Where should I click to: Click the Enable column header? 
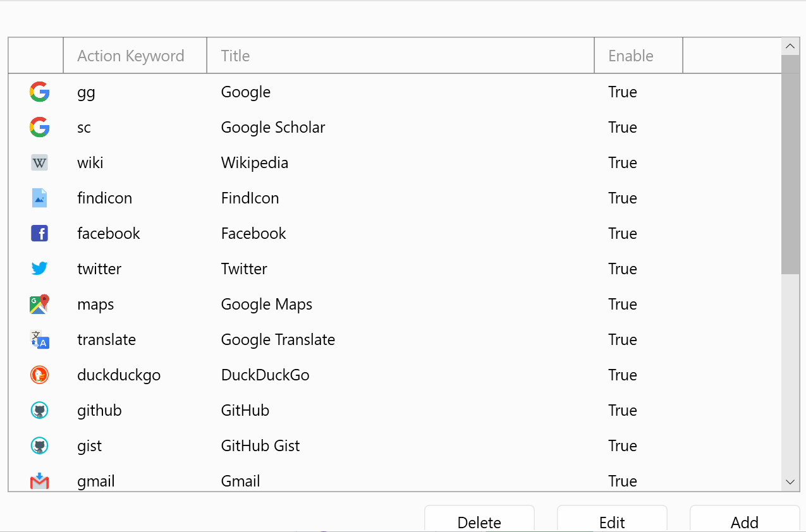tap(630, 56)
